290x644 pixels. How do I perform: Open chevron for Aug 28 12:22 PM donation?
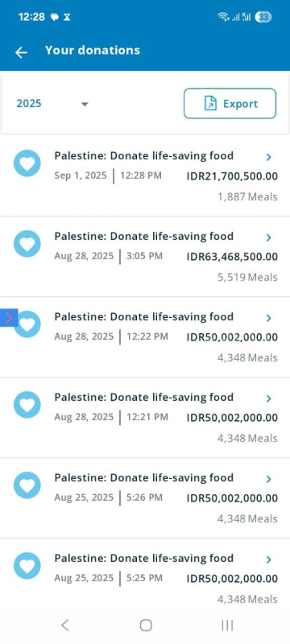coord(268,318)
